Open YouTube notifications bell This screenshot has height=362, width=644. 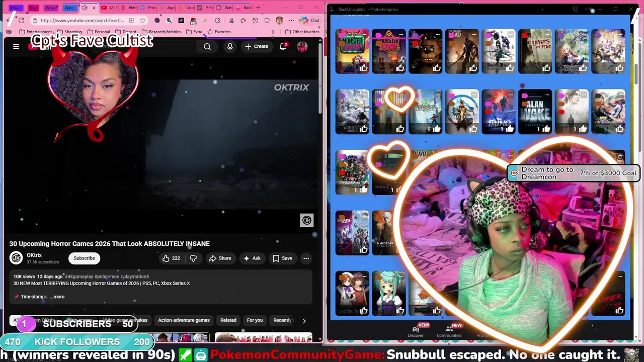coord(283,46)
